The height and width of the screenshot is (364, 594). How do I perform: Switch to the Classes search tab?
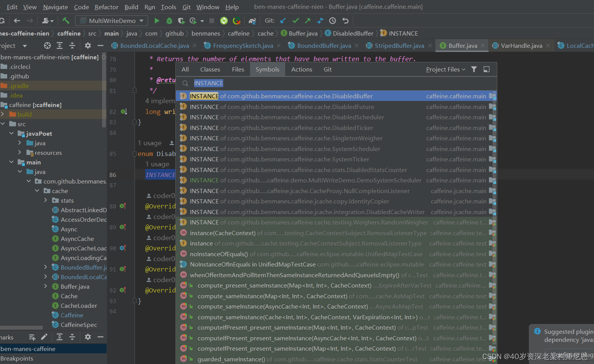(210, 69)
